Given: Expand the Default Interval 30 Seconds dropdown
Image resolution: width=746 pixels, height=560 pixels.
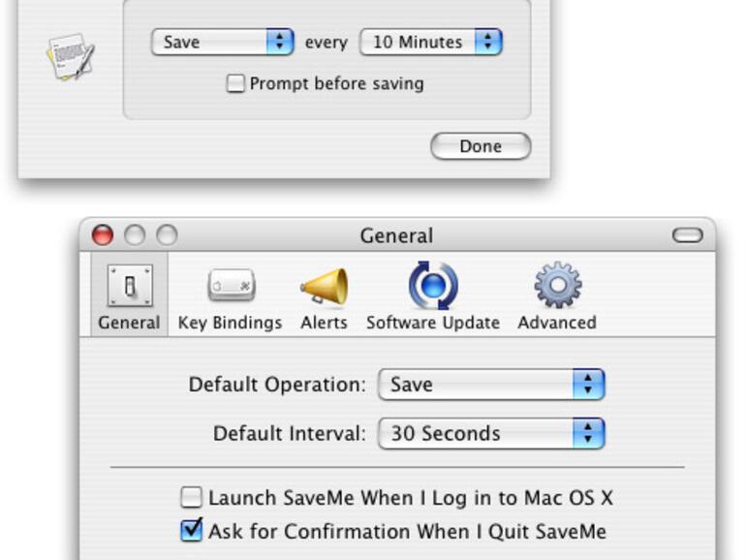Looking at the screenshot, I should click(x=491, y=433).
